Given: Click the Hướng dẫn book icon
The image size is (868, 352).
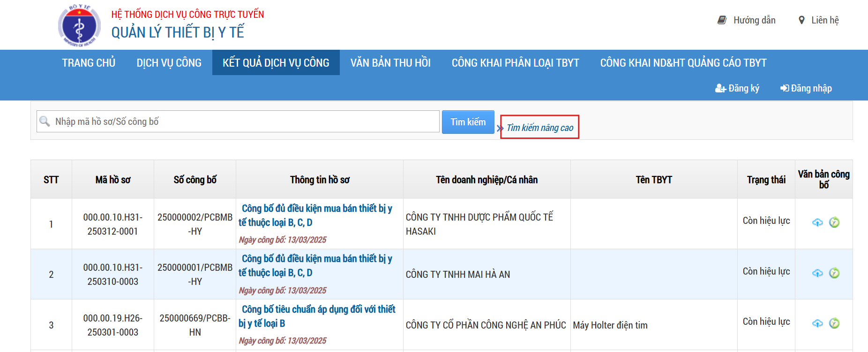Looking at the screenshot, I should [722, 20].
